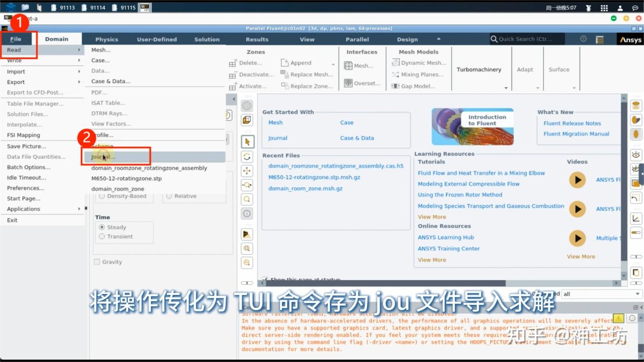Expand the Adapt dropdown

tap(538, 88)
